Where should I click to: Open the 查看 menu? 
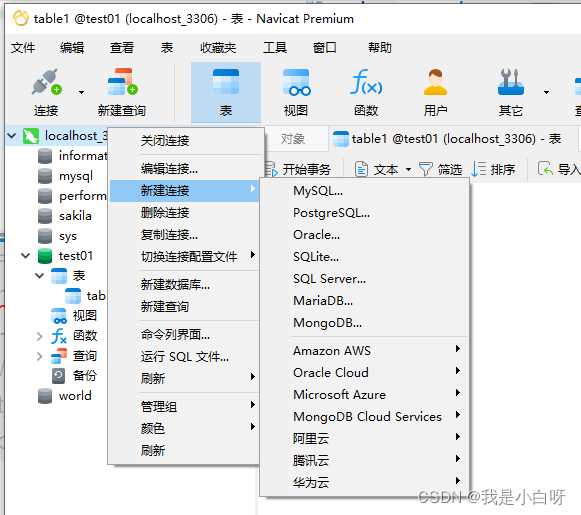pyautogui.click(x=122, y=47)
